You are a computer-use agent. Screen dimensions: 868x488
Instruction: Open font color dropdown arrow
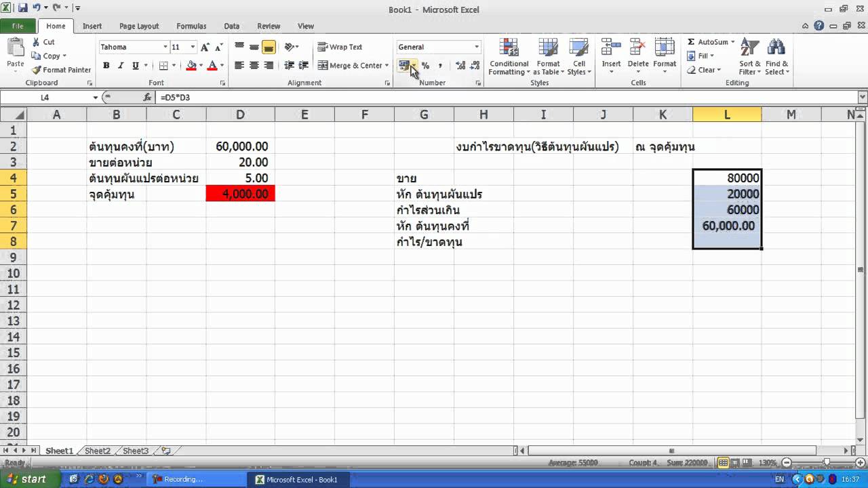[222, 66]
